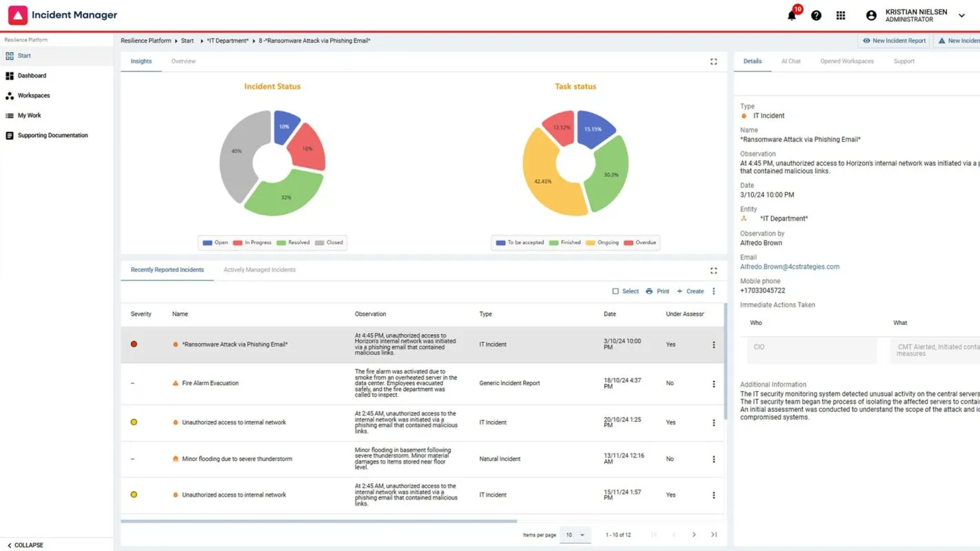Click the Alfredo.Brown@4cstrategies.com email link

tap(789, 267)
